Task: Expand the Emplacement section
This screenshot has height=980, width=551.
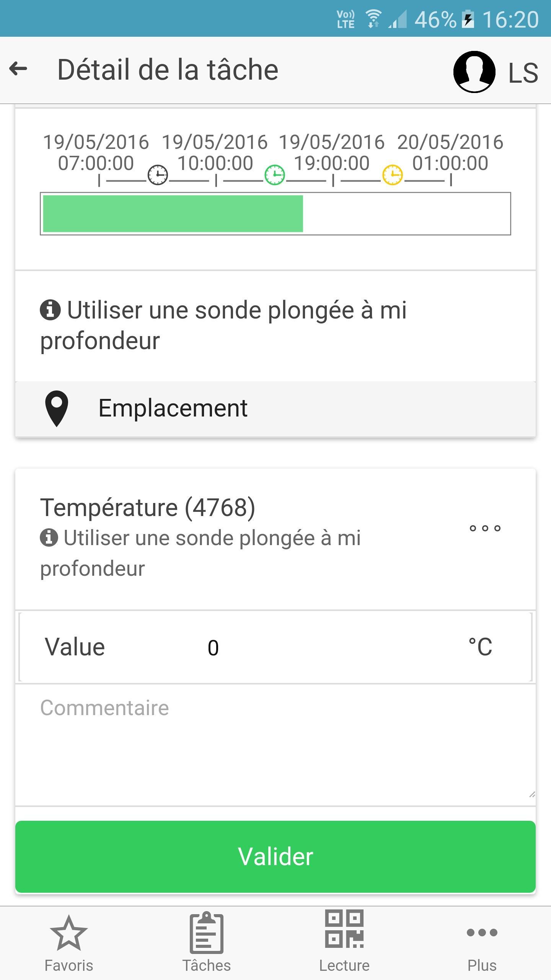Action: pos(275,409)
